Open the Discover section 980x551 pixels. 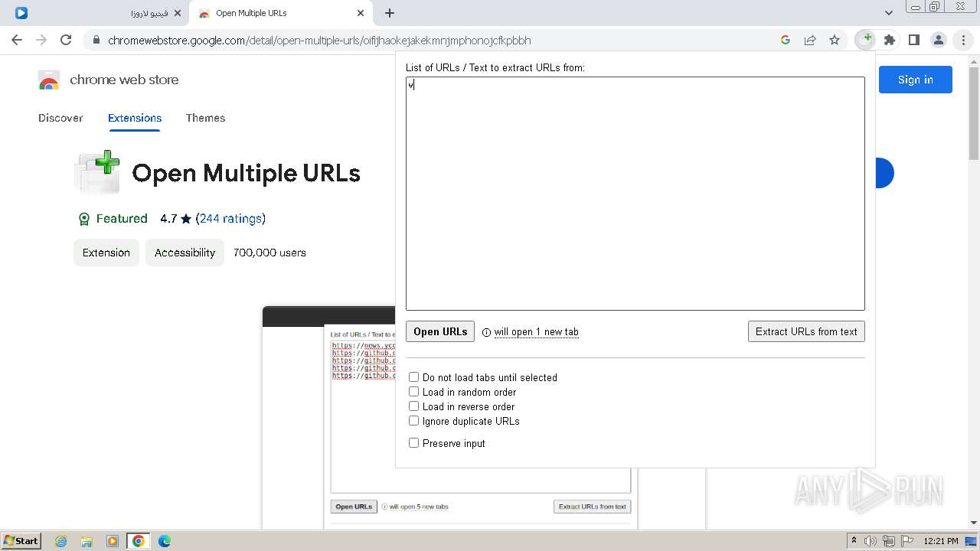pos(60,118)
